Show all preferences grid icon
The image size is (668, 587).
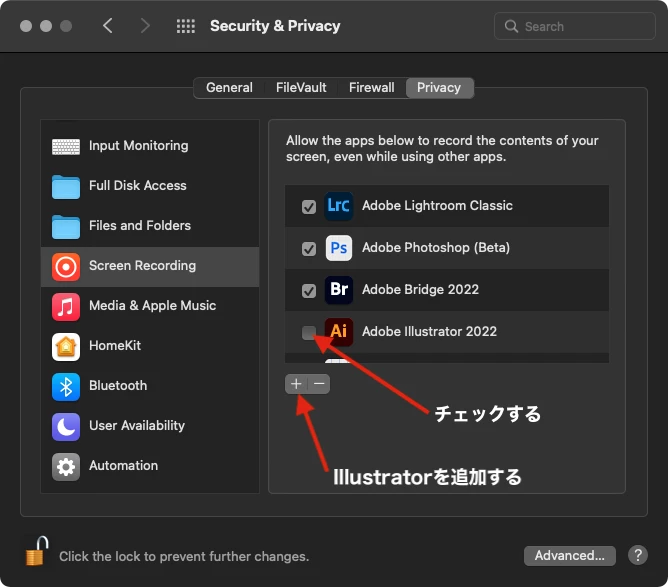pos(186,26)
